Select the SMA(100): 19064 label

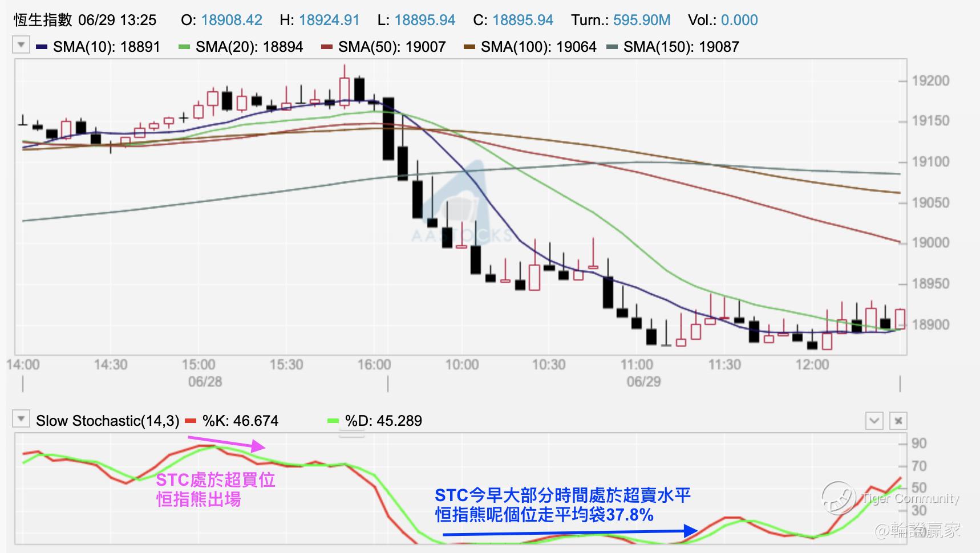[538, 47]
